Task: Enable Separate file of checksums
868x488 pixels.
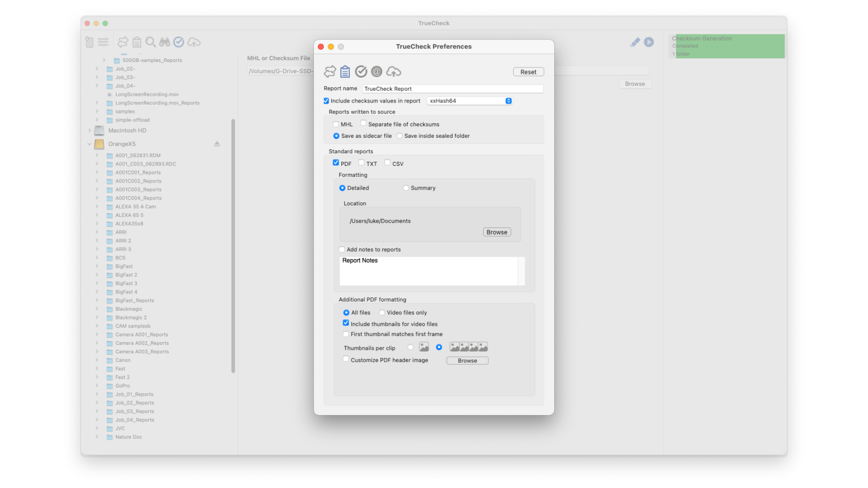Action: tap(363, 123)
